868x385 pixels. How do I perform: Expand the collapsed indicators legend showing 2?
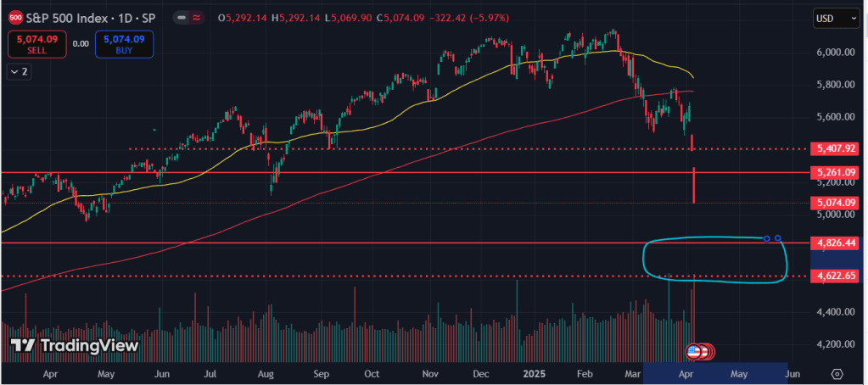pos(18,71)
